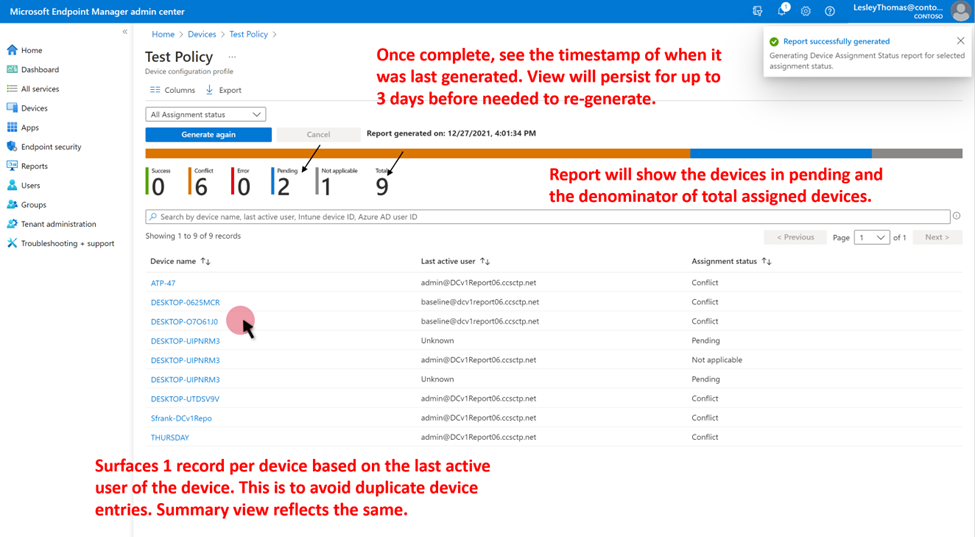Click Showing 1 to 9 of 9 records text
This screenshot has height=537, width=975.
pos(193,236)
